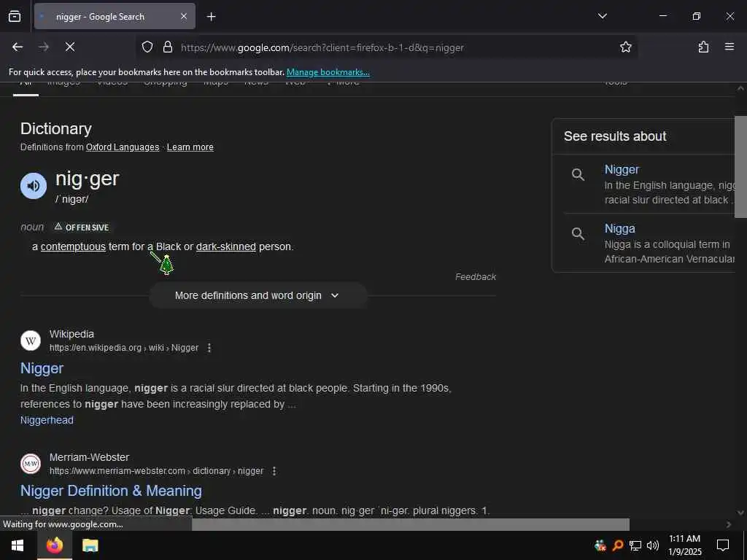This screenshot has width=747, height=560.
Task: Open the network status tray icon
Action: point(635,545)
